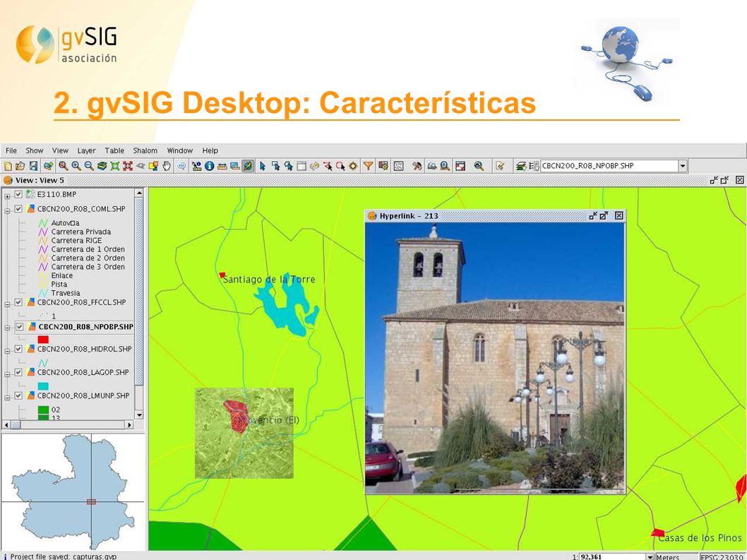Viewport: 747px width, 560px height.
Task: Click the Select by polygon tool icon
Action: point(288,166)
